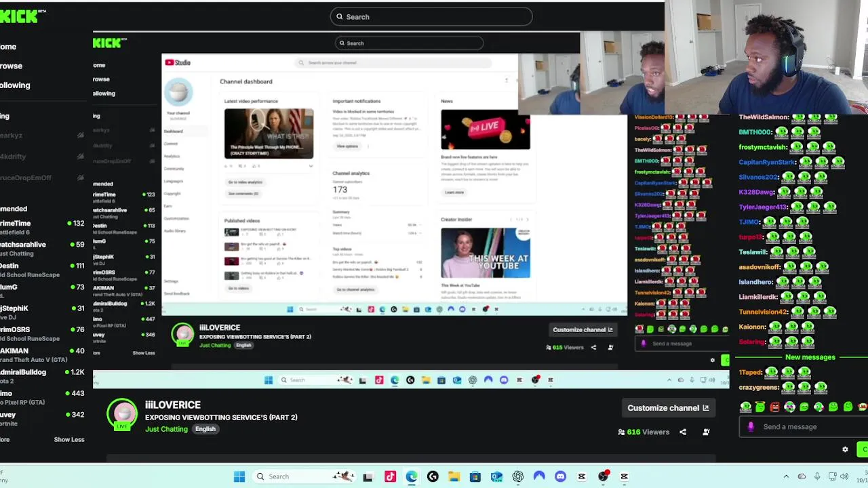The height and width of the screenshot is (488, 868).
Task: Click the YouTube Studio logo
Action: click(178, 62)
